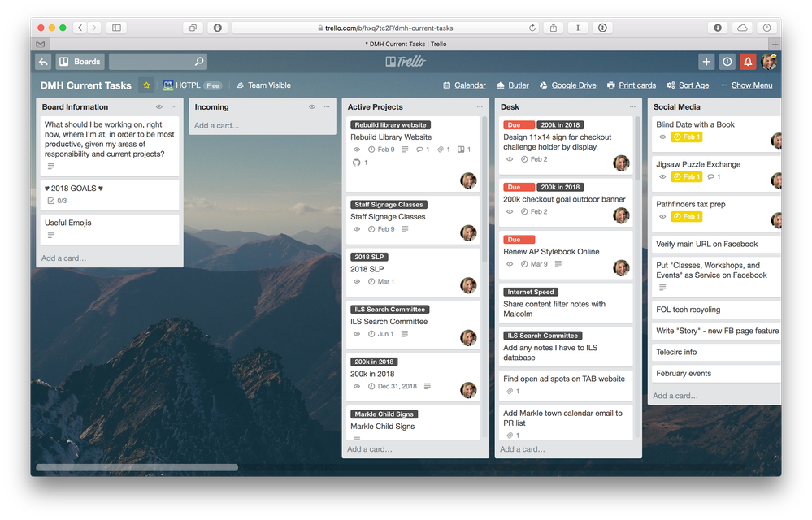The height and width of the screenshot is (520, 812).
Task: Click Show Menu
Action: (x=746, y=85)
